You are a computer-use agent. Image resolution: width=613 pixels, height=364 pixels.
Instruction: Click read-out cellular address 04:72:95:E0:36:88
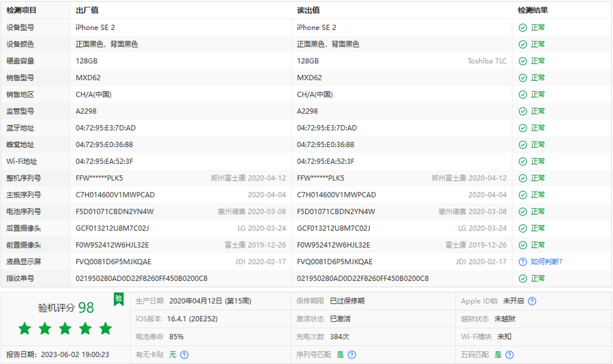coord(326,145)
